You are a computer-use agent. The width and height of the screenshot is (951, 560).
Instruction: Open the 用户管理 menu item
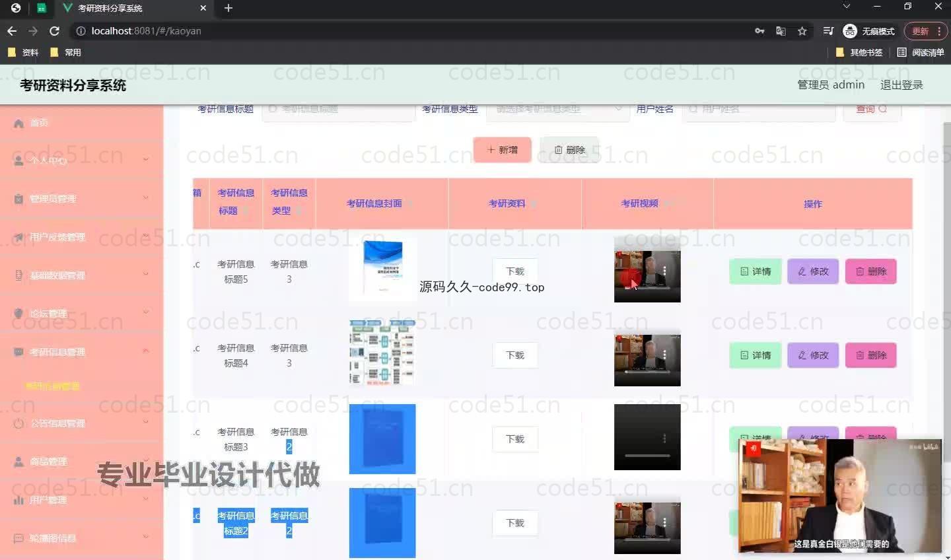(82, 500)
